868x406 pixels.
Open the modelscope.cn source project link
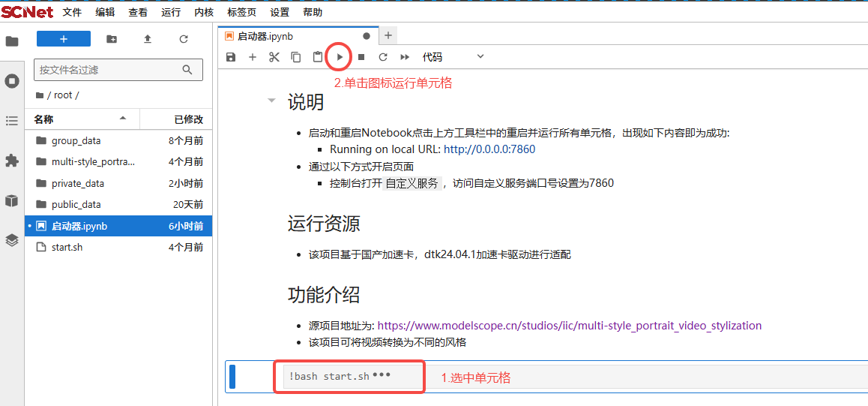569,326
